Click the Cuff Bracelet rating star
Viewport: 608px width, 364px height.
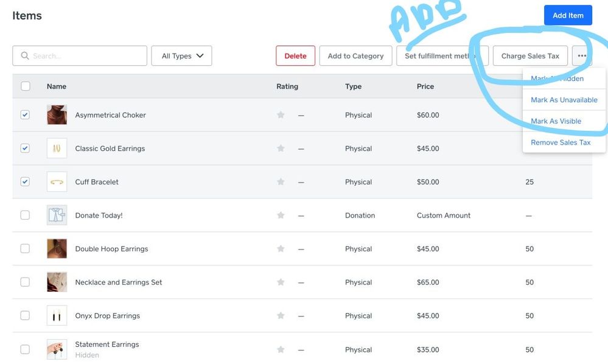click(x=281, y=182)
